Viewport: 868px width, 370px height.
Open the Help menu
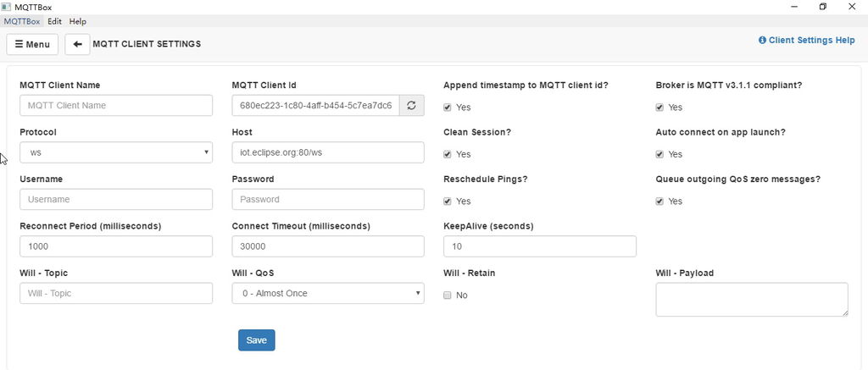coord(77,21)
